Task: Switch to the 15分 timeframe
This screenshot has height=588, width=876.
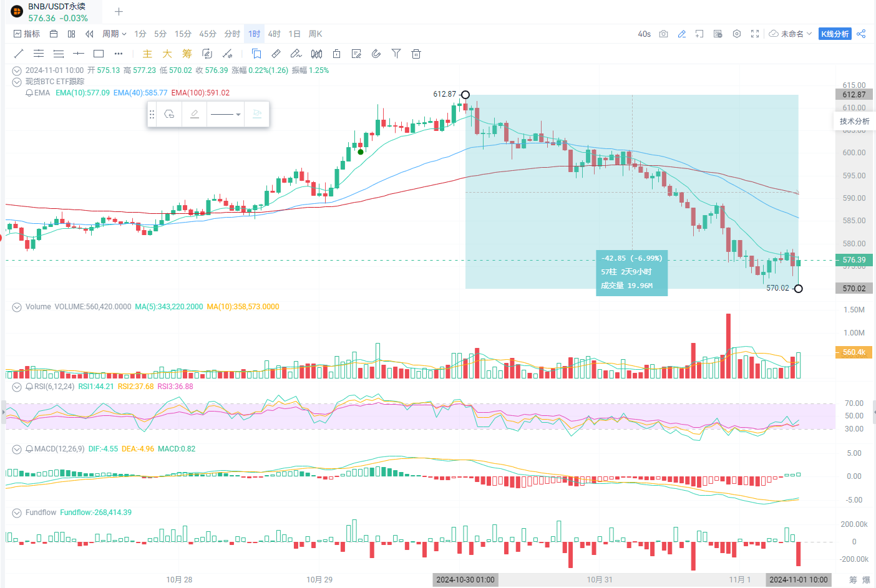Action: (x=183, y=34)
